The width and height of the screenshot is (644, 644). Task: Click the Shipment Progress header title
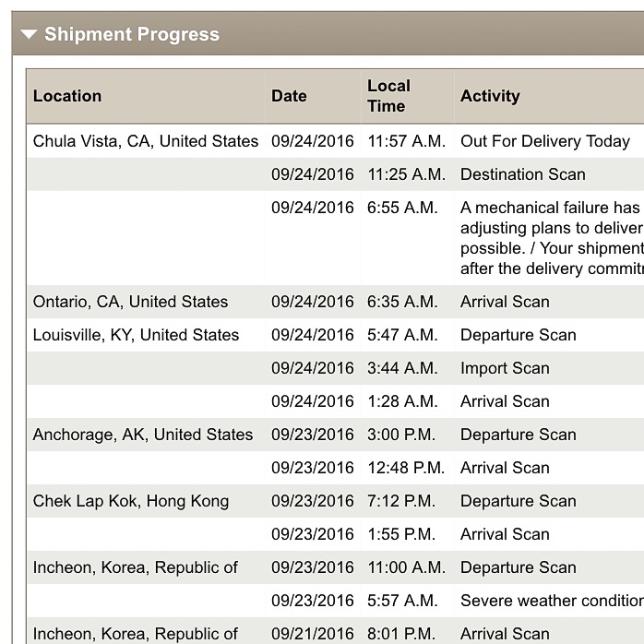132,34
